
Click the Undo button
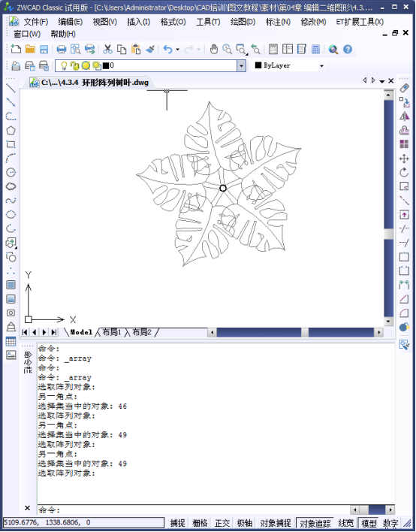pyautogui.click(x=167, y=49)
